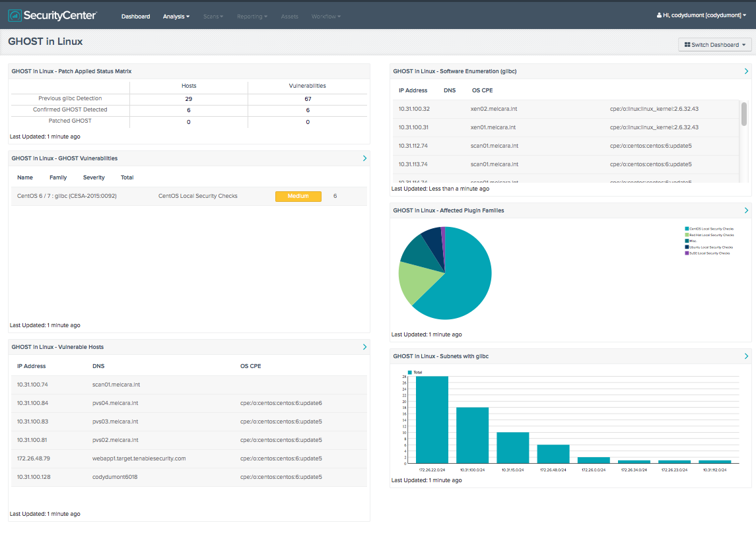Click the GHOST in Linux - Patch Applied Status Matrix title
Viewport: 756px width, 533px height.
coord(71,71)
